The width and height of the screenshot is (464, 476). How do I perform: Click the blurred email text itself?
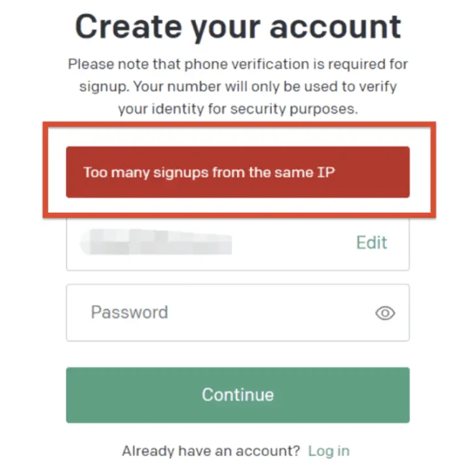[x=158, y=242]
